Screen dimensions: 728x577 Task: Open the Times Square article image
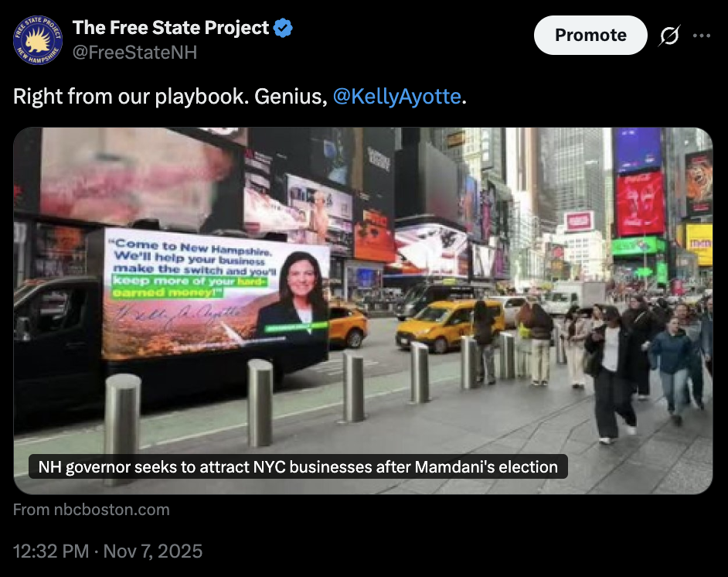(x=363, y=310)
